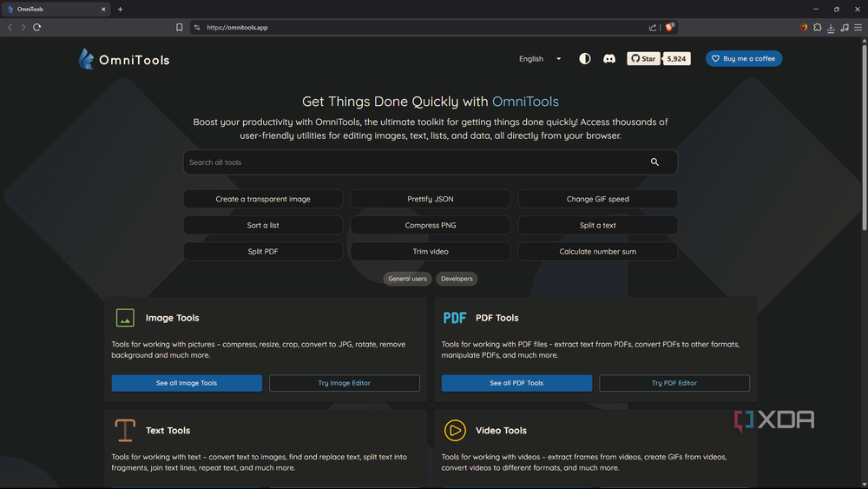Click See all Image Tools button
The image size is (868, 489).
187,383
